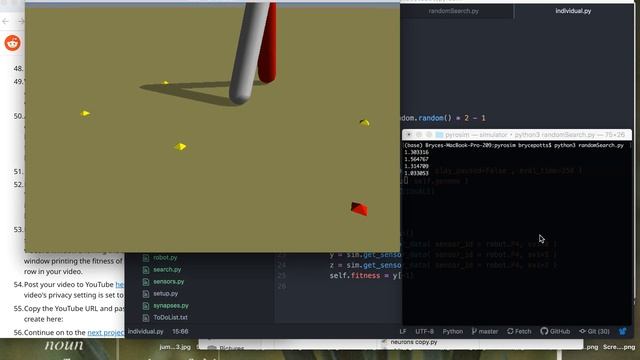
Task: Switch to the individual.py editor tab
Action: click(x=573, y=11)
